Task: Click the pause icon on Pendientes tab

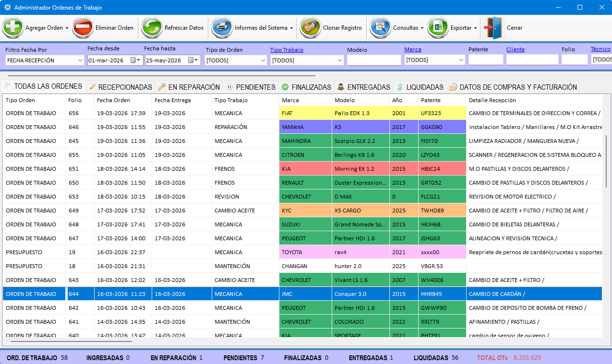Action: pos(229,87)
